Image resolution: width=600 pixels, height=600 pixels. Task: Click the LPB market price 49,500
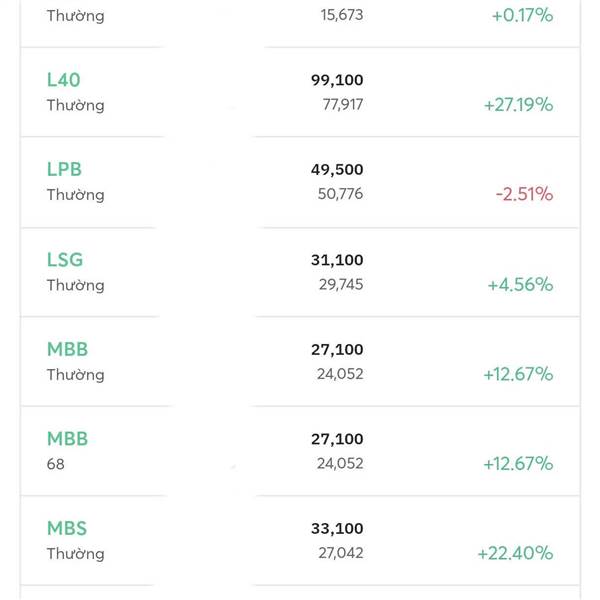pos(337,170)
